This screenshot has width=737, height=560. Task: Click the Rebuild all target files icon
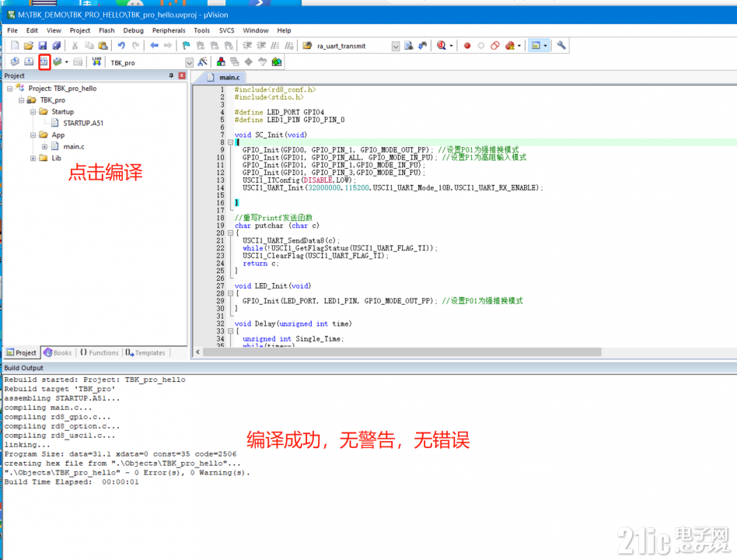[x=44, y=61]
